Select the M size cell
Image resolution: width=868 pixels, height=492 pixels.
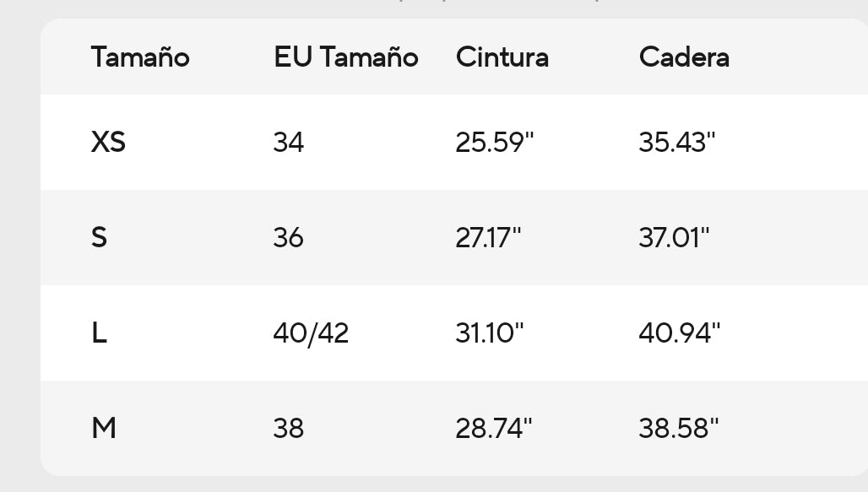coord(103,429)
